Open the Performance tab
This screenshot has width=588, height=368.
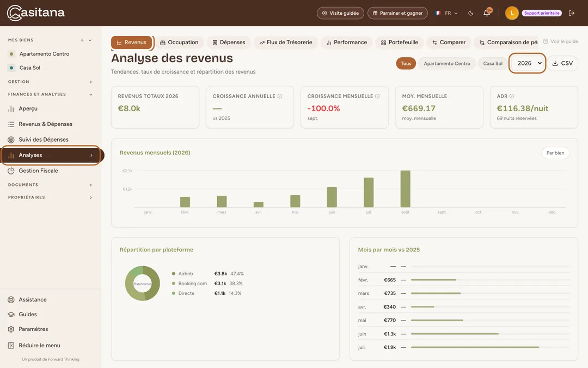(x=347, y=43)
